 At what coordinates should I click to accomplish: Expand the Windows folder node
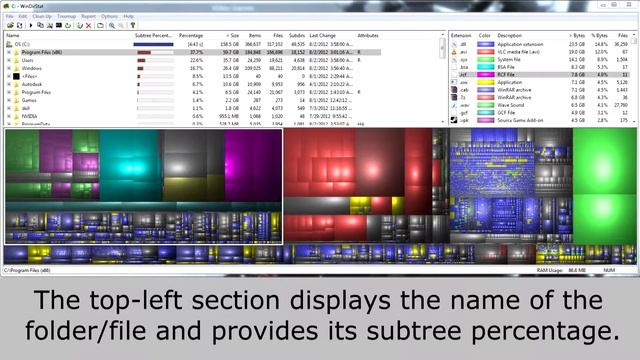(9, 68)
